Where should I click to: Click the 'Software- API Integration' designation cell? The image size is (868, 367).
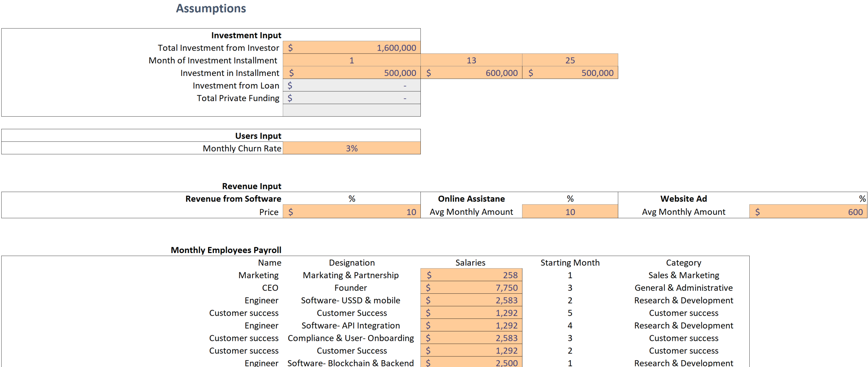[x=351, y=325]
